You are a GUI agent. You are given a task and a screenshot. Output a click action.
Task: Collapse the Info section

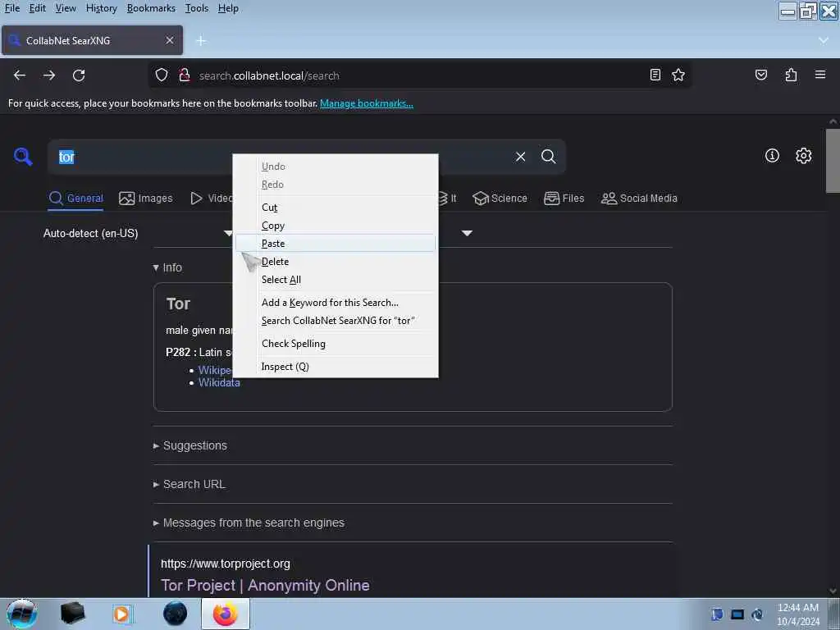[167, 267]
